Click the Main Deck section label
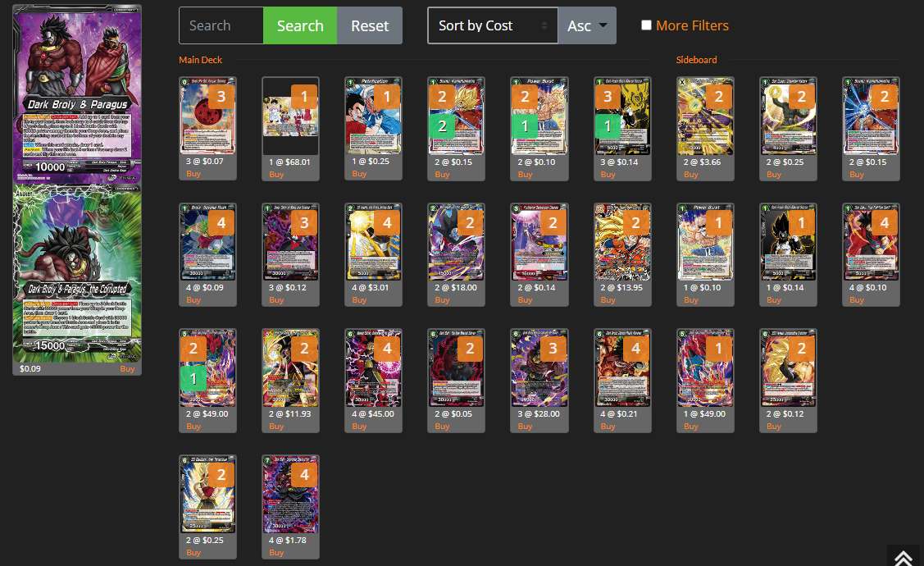This screenshot has width=924, height=566. point(200,60)
